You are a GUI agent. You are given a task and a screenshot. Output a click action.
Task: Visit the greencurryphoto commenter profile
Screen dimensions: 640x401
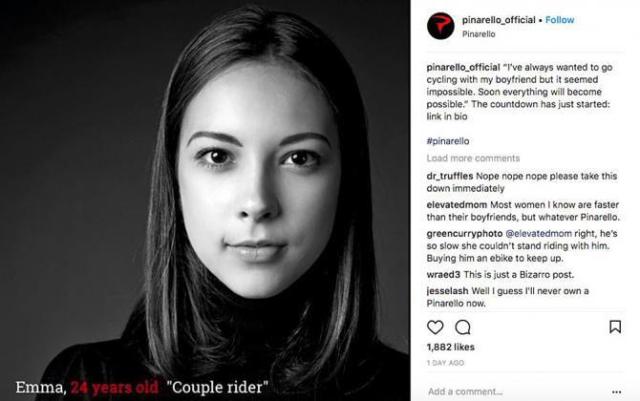(x=464, y=234)
